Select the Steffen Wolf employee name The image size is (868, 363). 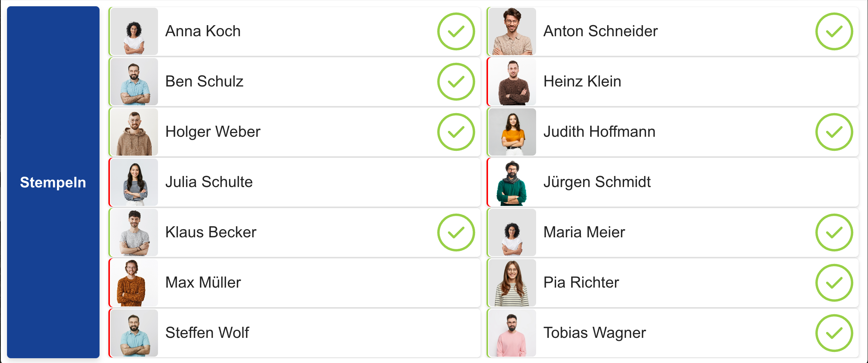(x=207, y=333)
